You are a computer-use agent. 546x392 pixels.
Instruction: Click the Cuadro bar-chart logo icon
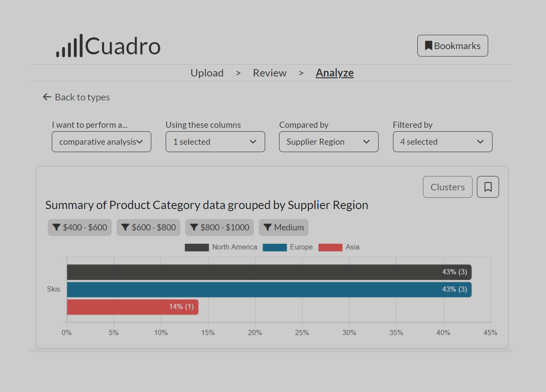69,47
